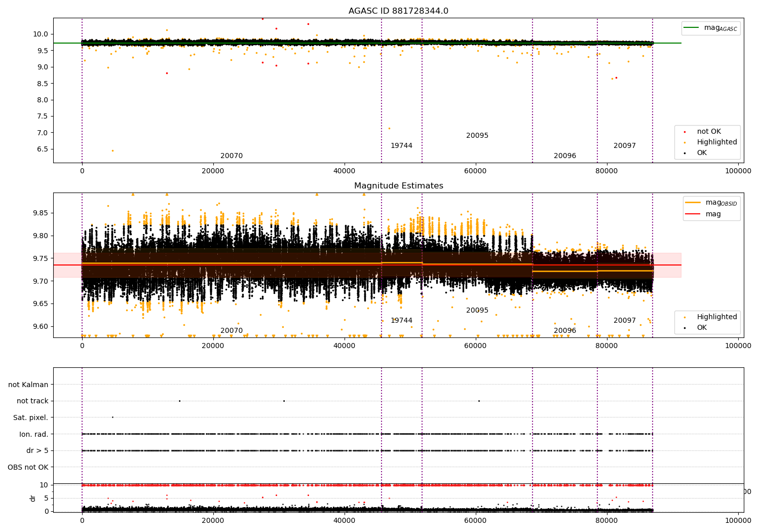
Task: Click the 'Magnitude Estimates' plot title
Action: (x=398, y=186)
